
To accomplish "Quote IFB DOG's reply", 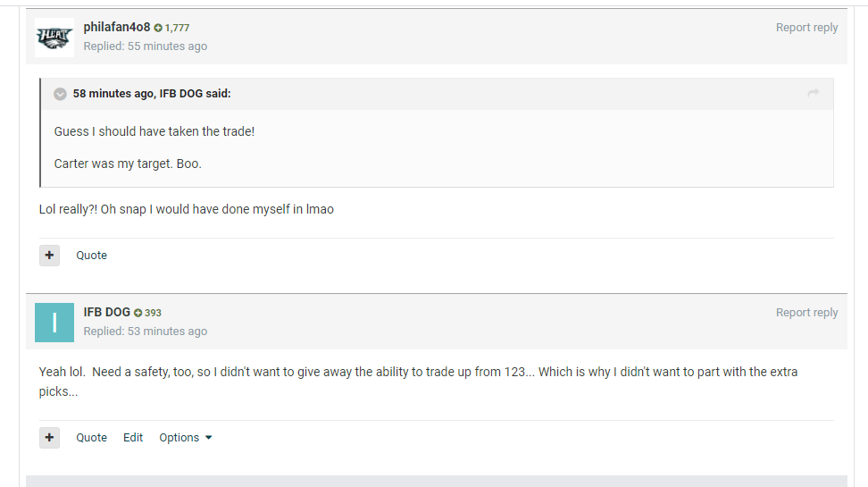I will coord(91,438).
